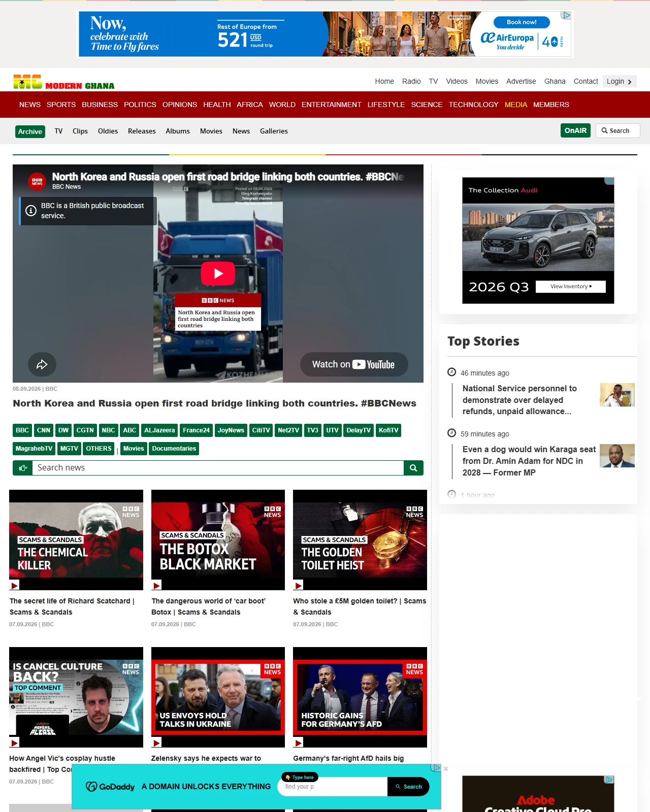Screen dimensions: 650x812
Task: Open the Botox Black Market video thumbnail
Action: 218,540
